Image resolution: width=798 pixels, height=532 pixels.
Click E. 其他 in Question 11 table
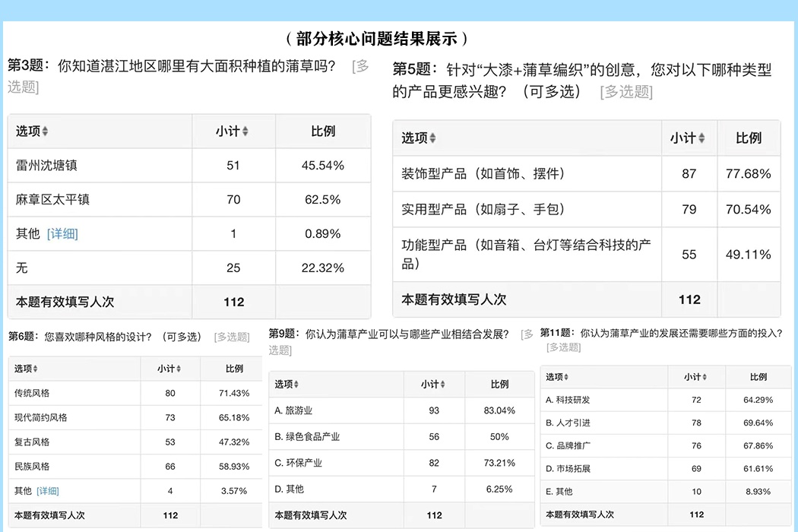click(559, 492)
